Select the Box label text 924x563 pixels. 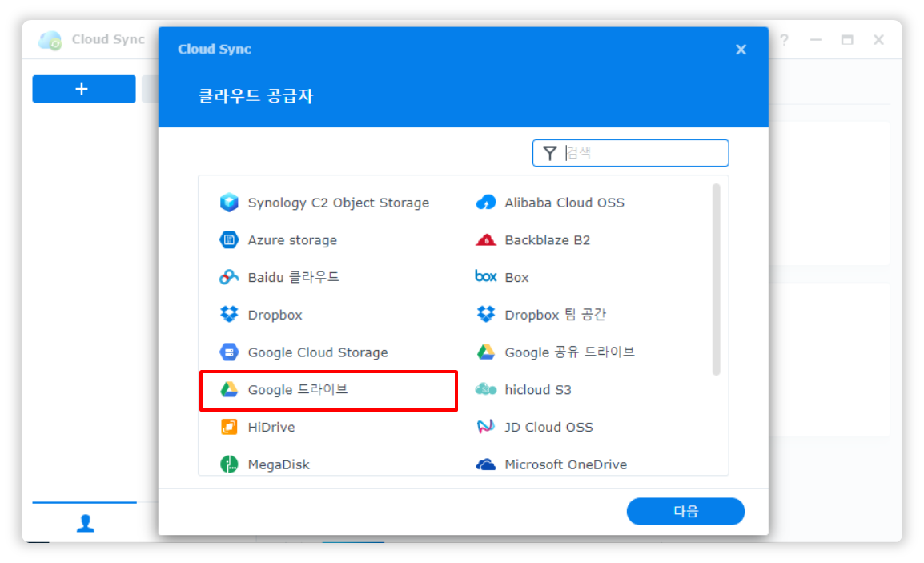[x=516, y=277]
